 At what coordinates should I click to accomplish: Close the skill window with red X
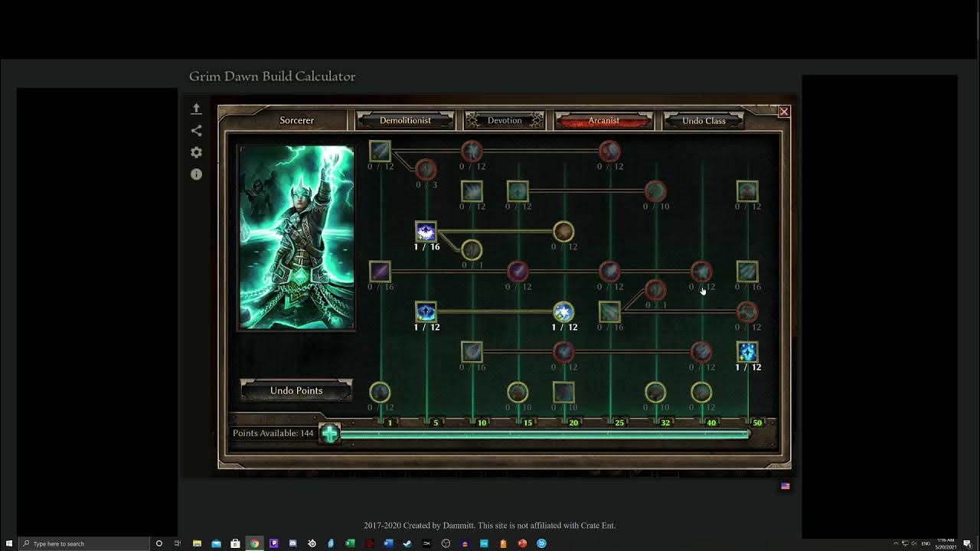click(784, 112)
